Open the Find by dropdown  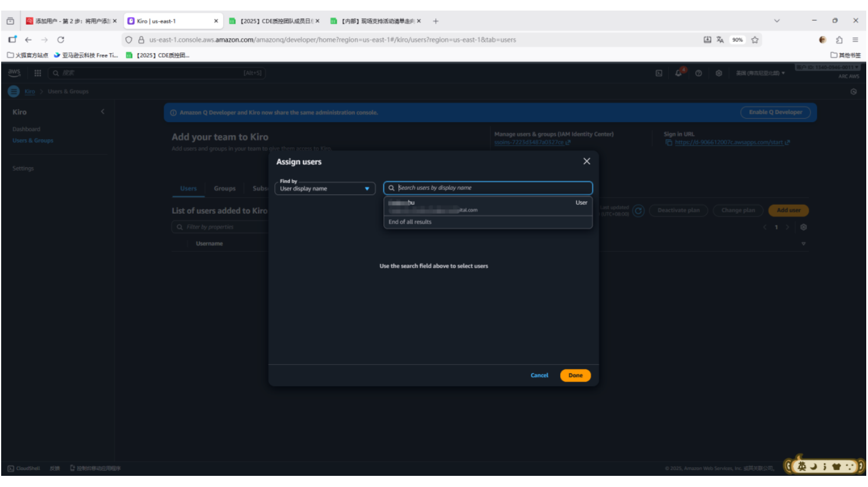[x=325, y=188]
